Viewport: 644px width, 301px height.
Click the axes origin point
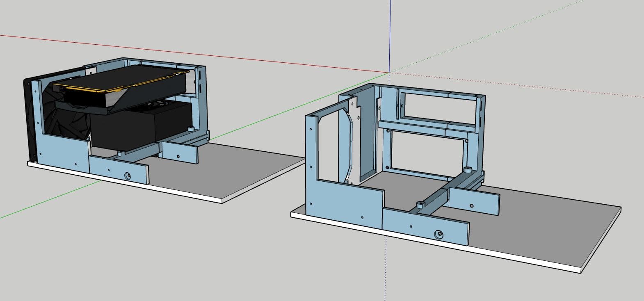coord(389,72)
